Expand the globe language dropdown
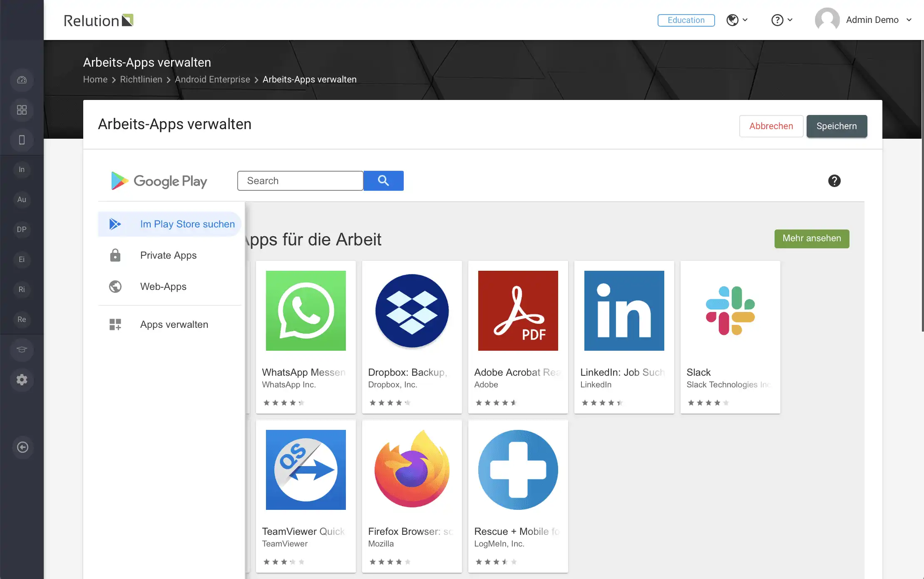 coord(737,20)
